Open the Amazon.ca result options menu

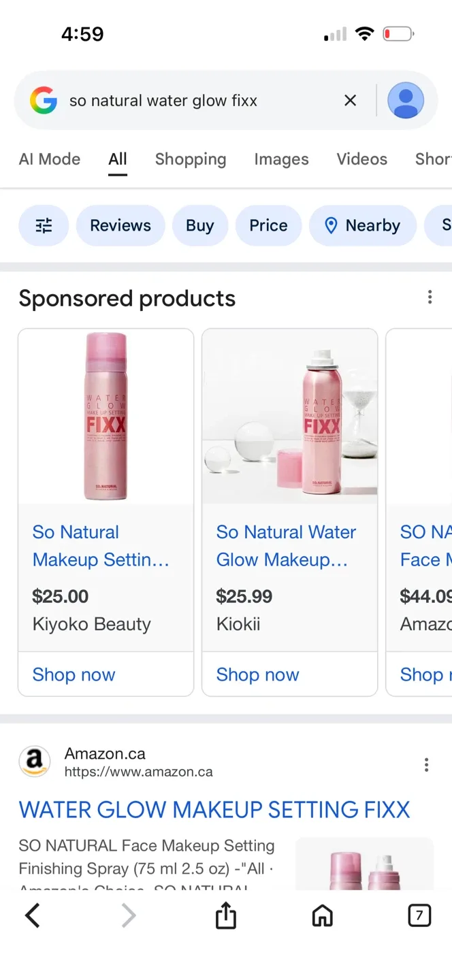point(426,764)
